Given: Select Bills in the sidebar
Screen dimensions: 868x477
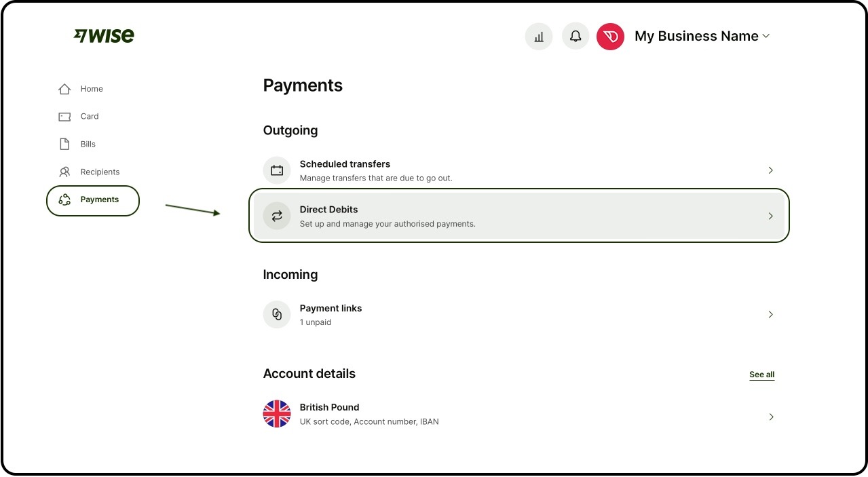Looking at the screenshot, I should [x=88, y=145].
